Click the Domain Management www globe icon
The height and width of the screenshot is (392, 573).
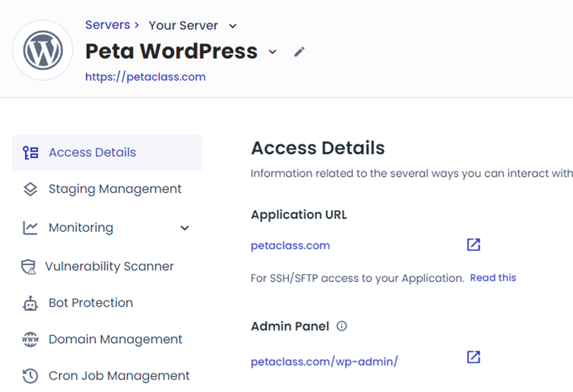tap(30, 340)
